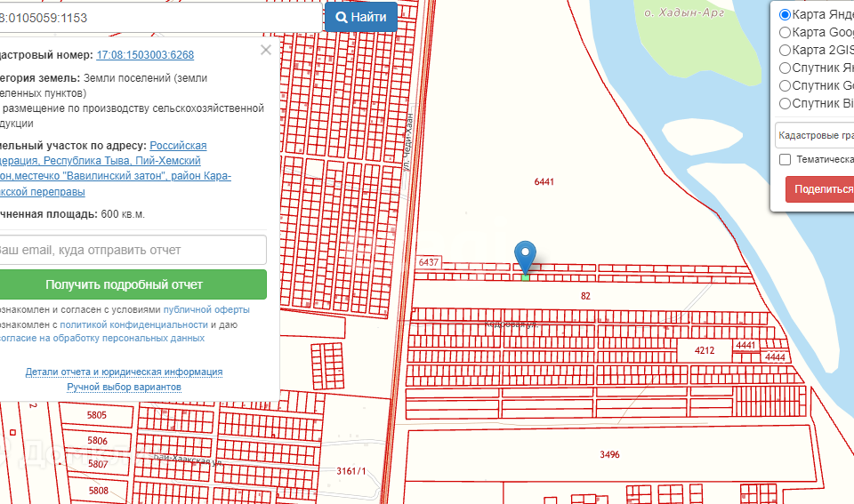Select the Спутник Яндекс satellite option

point(785,68)
